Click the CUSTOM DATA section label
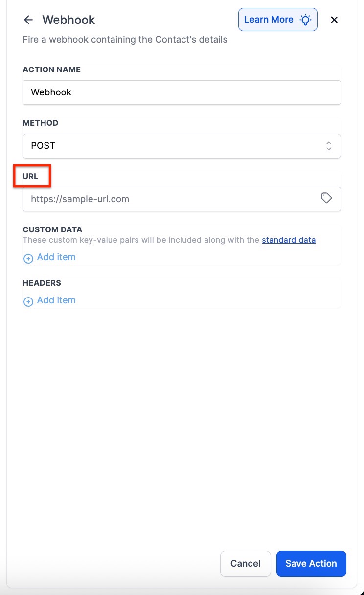364x595 pixels. (x=52, y=229)
